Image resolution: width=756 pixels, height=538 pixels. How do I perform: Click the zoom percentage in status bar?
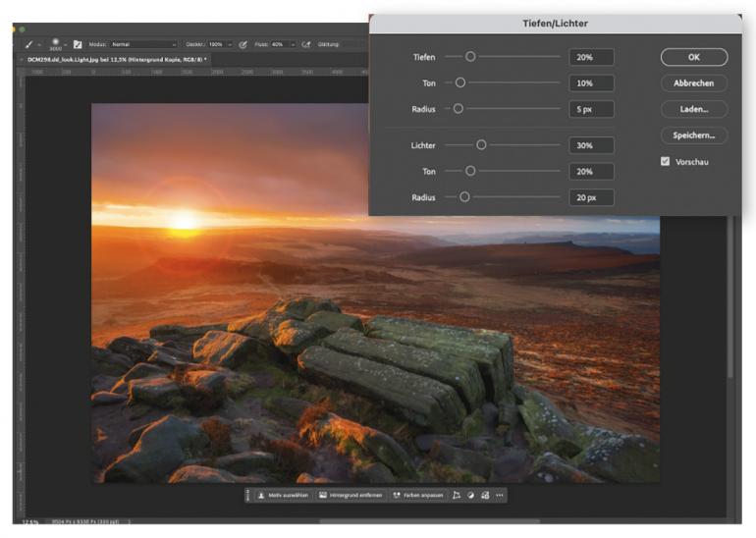click(x=29, y=521)
